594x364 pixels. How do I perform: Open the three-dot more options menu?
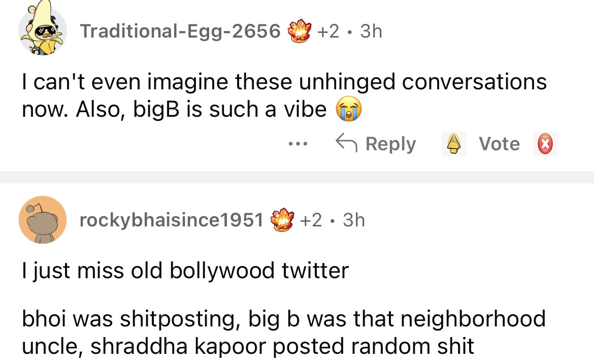click(x=294, y=144)
